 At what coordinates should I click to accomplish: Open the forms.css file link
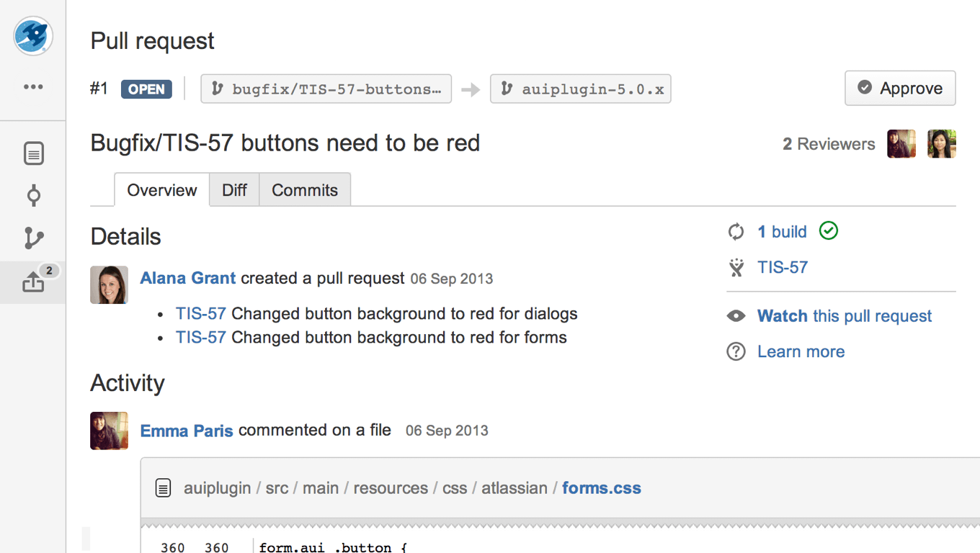pyautogui.click(x=601, y=488)
